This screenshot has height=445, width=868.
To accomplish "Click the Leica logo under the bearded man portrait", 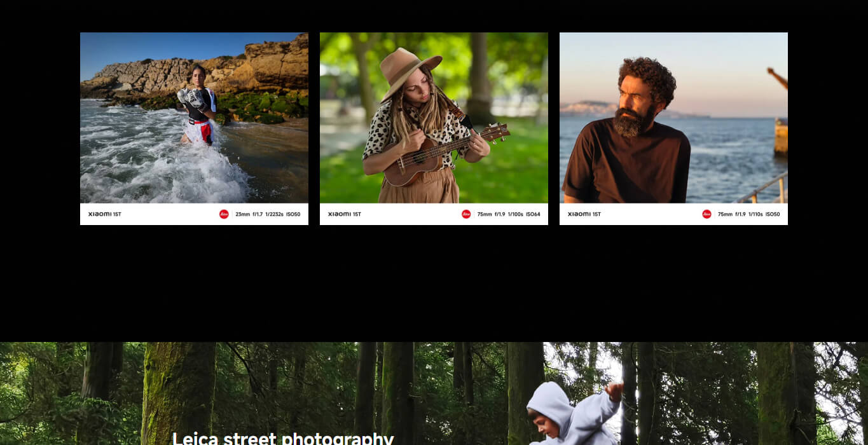I will coord(706,214).
